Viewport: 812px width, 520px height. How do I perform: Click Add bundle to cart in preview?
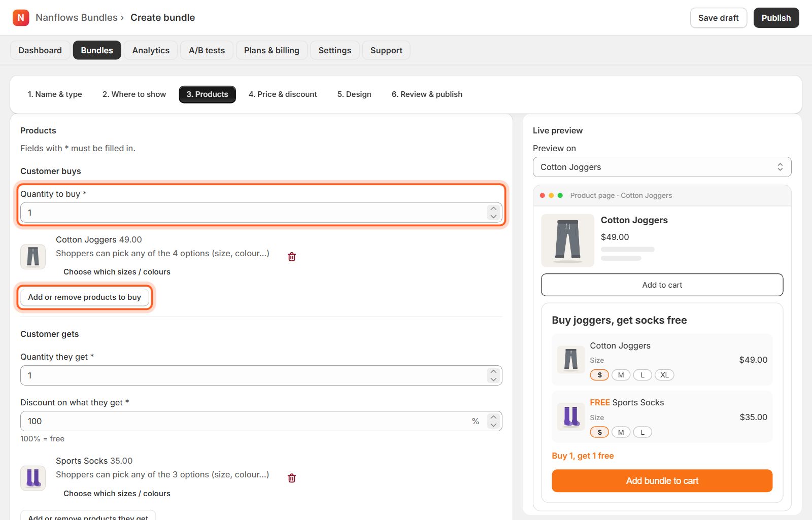click(x=662, y=481)
